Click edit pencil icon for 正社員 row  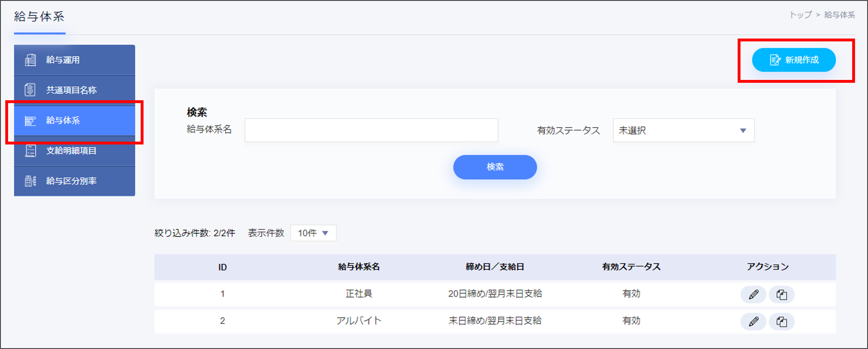[753, 294]
